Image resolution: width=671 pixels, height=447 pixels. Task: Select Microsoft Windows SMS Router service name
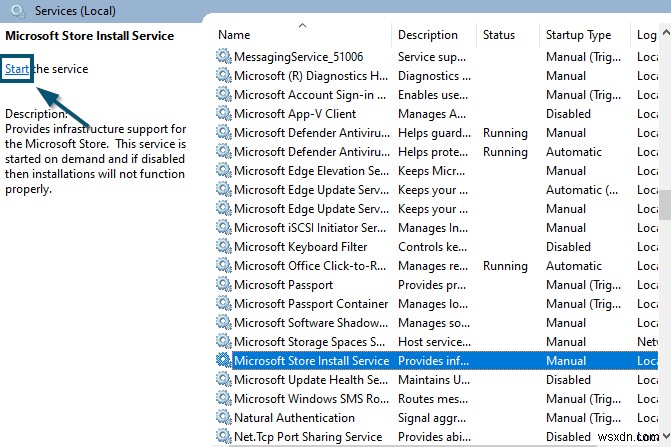tap(312, 398)
